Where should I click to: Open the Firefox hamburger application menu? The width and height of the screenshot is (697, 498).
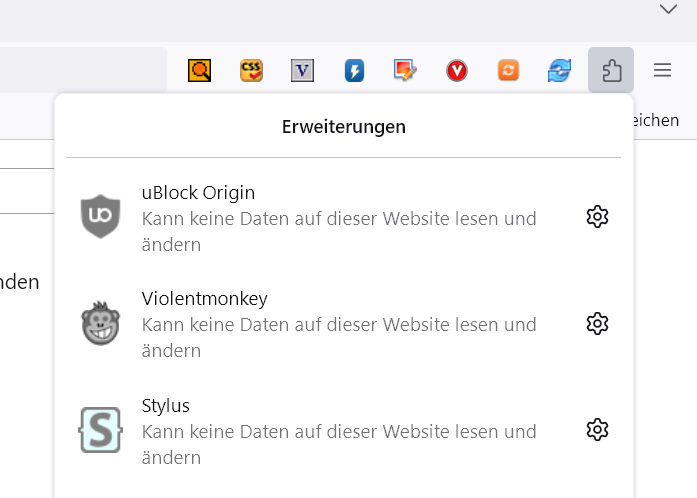pyautogui.click(x=662, y=71)
